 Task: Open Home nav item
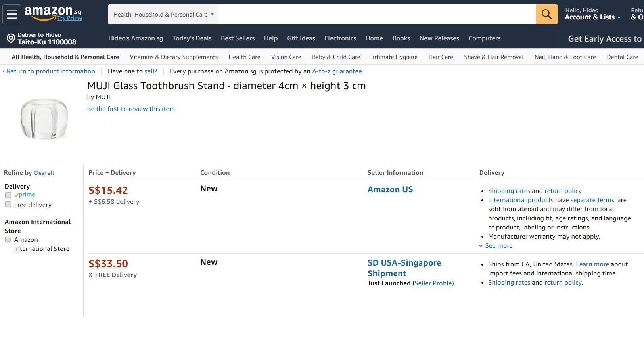374,38
